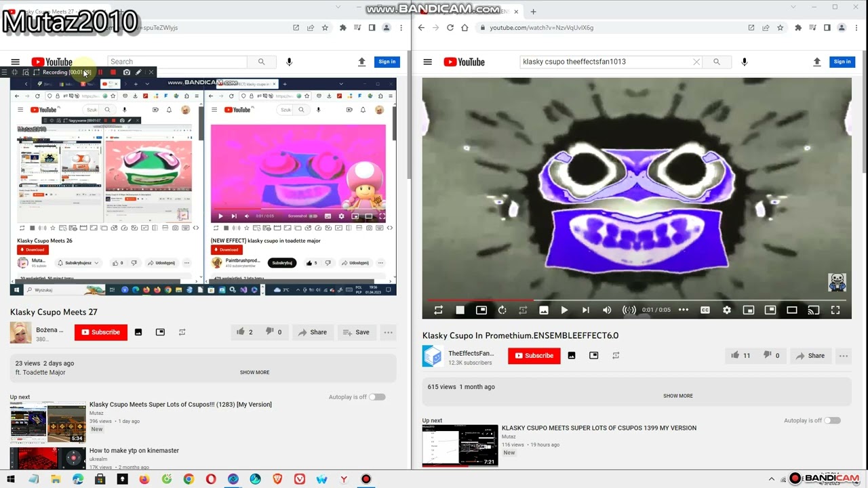The image size is (868, 488).
Task: Like the Promethium video with 11 likes
Action: [741, 355]
